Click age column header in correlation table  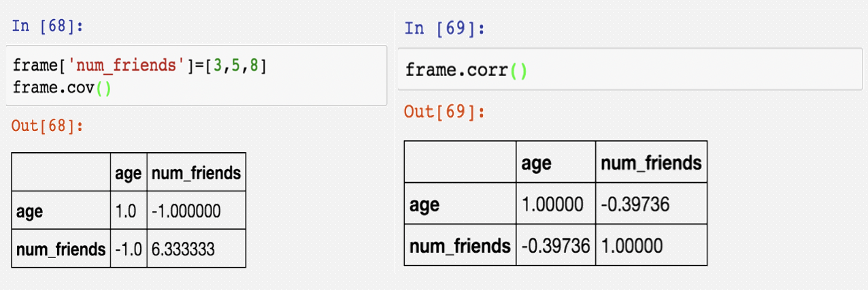click(x=536, y=164)
